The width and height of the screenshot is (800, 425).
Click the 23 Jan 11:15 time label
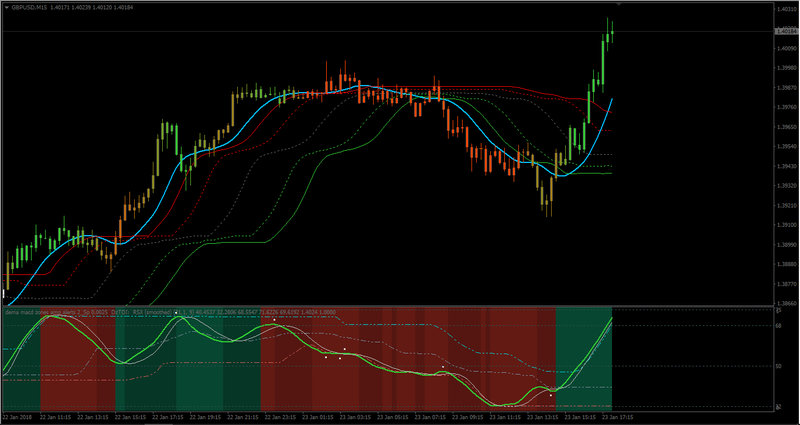504,417
